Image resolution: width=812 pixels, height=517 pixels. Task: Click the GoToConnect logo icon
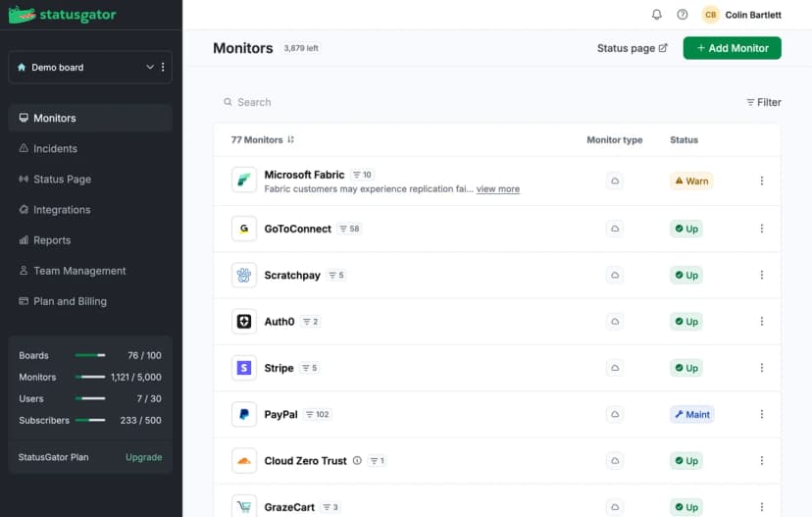244,229
